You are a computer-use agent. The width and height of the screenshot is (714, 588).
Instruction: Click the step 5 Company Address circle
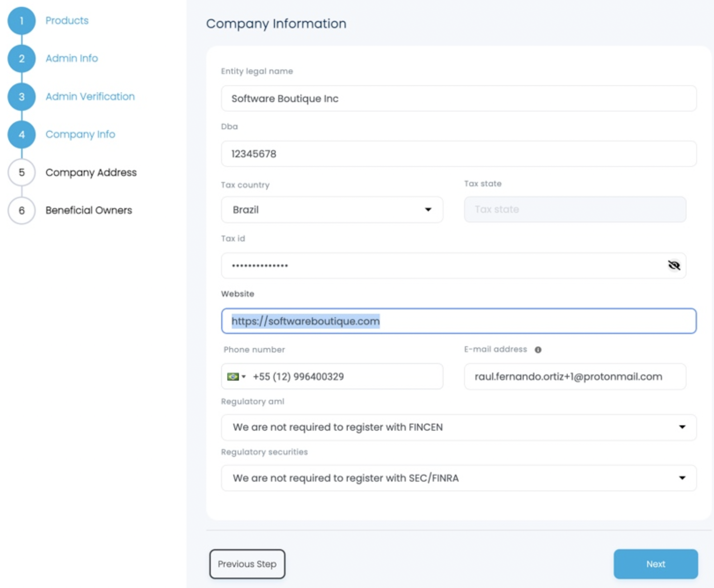[21, 173]
